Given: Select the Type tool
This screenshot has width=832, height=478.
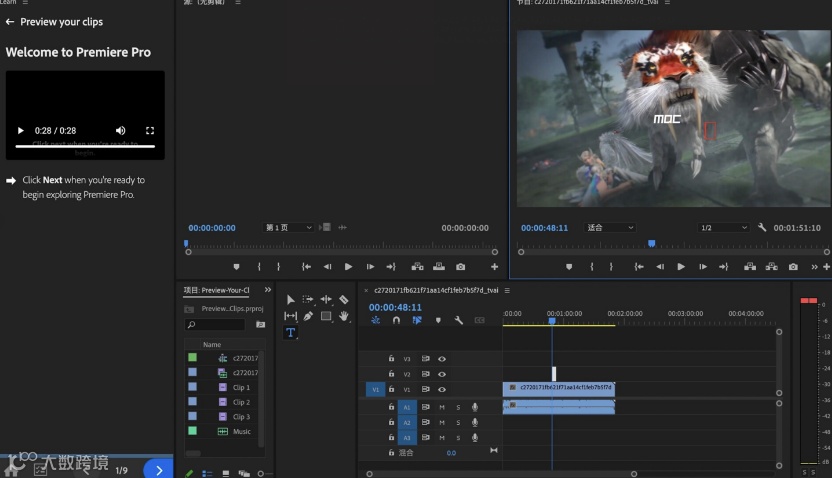Looking at the screenshot, I should pyautogui.click(x=290, y=332).
